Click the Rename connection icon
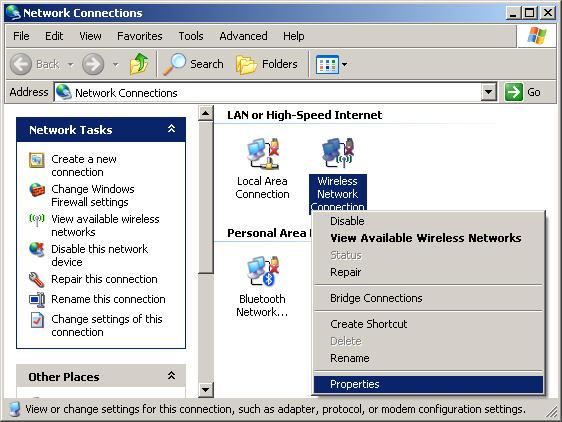 (37, 300)
